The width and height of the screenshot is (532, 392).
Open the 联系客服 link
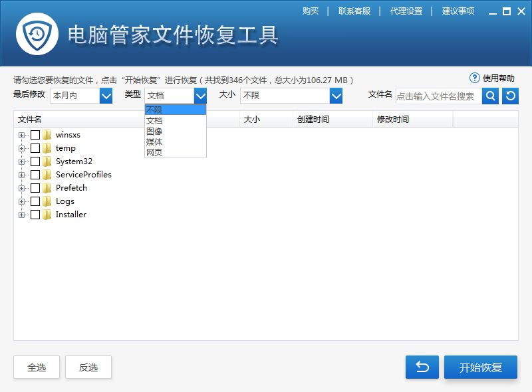tap(354, 11)
